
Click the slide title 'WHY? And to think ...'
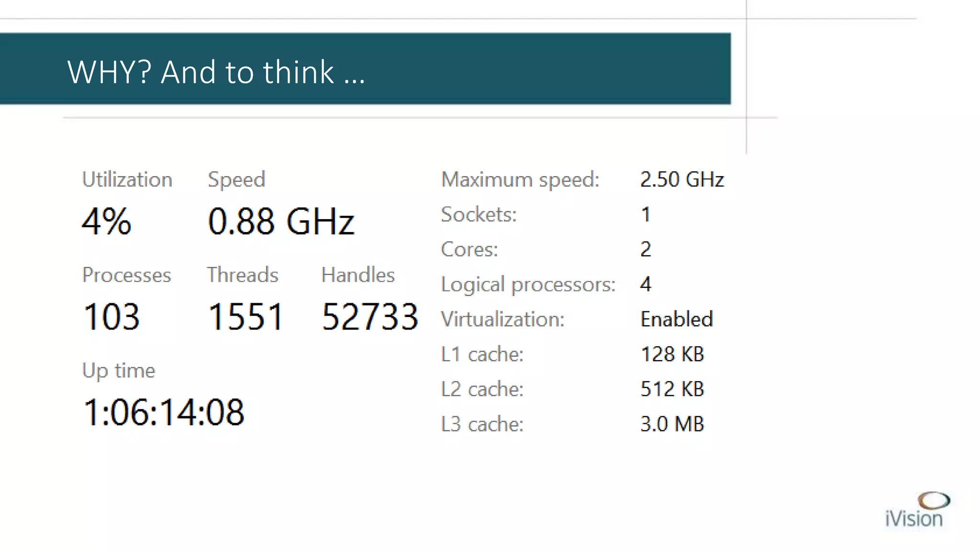(216, 72)
